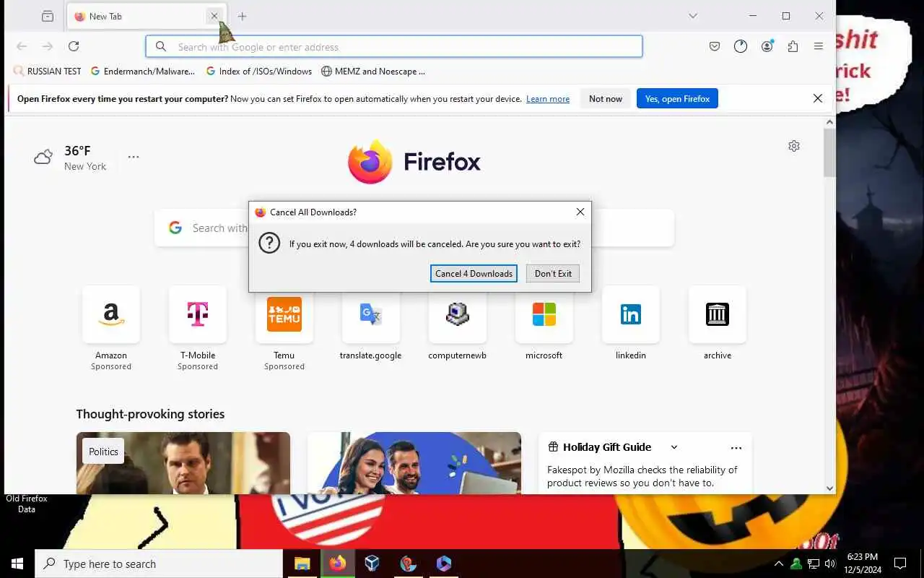Screen dimensions: 924x578
Task: Open the volume control tray icon
Action: point(830,564)
